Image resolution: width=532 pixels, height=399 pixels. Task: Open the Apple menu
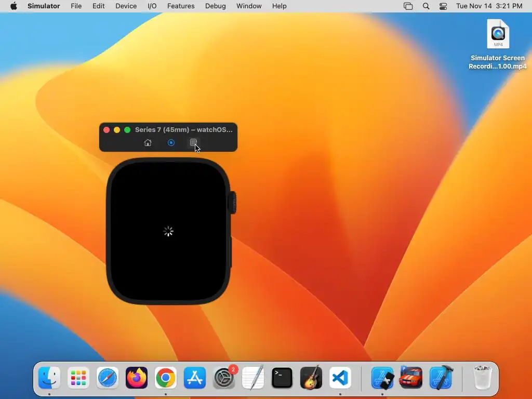click(x=14, y=6)
